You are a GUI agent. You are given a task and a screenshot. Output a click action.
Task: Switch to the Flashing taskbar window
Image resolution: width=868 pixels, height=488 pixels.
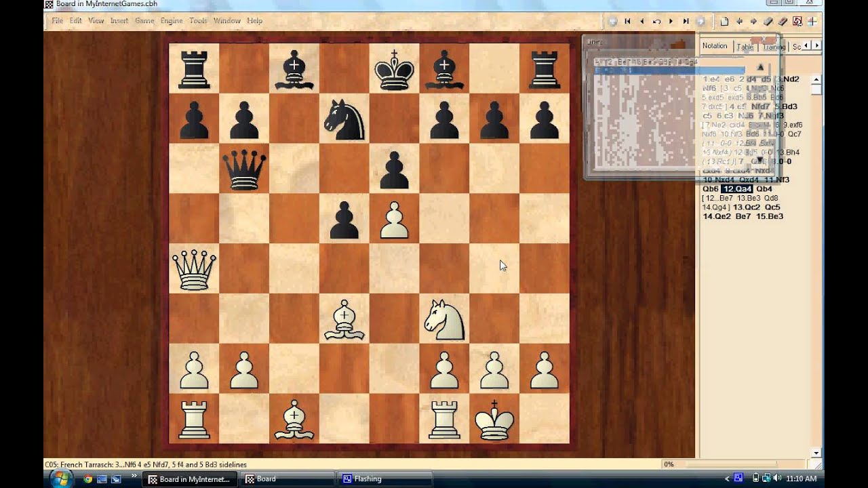click(384, 479)
